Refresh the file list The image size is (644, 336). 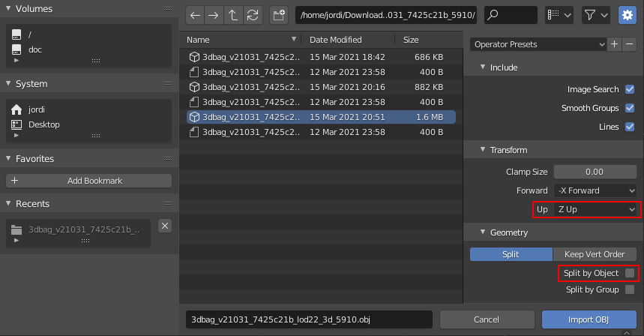pyautogui.click(x=253, y=16)
